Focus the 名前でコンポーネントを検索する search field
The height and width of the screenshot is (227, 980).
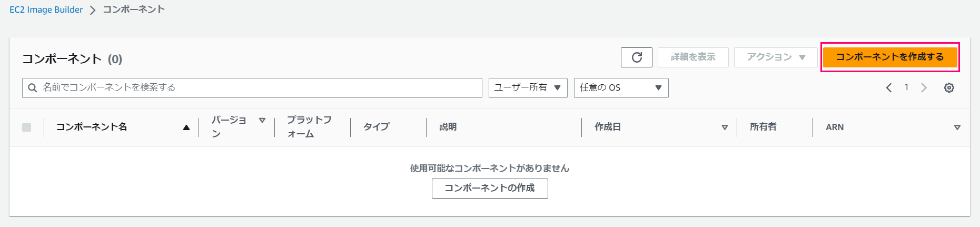click(252, 88)
